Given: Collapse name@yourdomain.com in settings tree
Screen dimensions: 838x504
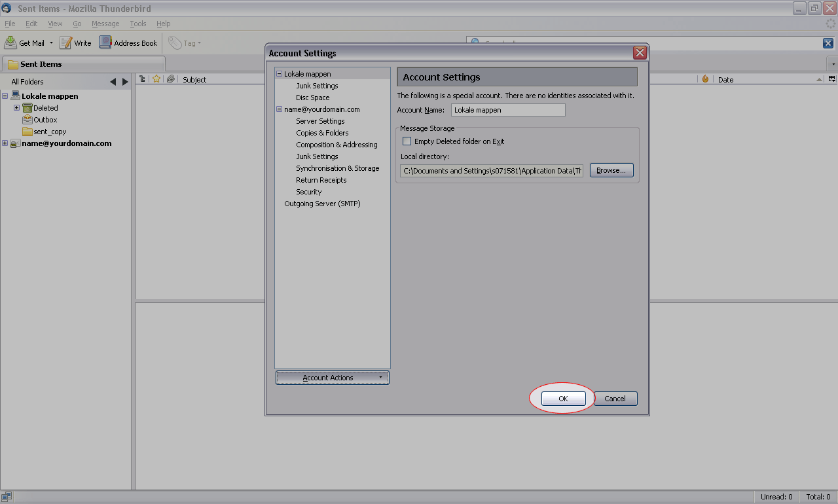Looking at the screenshot, I should [x=279, y=109].
